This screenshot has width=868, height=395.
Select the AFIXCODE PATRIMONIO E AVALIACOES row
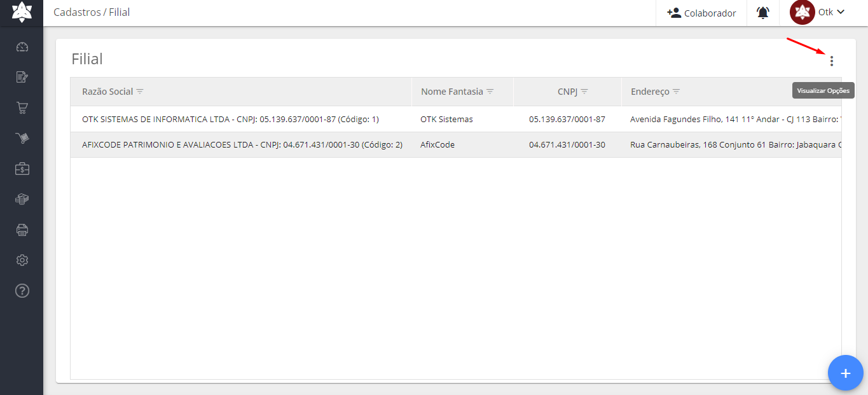(456, 144)
